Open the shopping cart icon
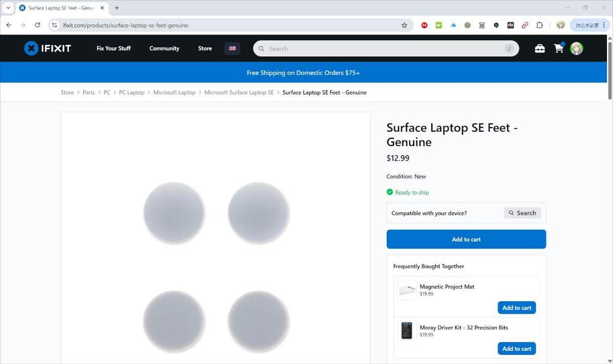The width and height of the screenshot is (613, 364). coord(559,48)
